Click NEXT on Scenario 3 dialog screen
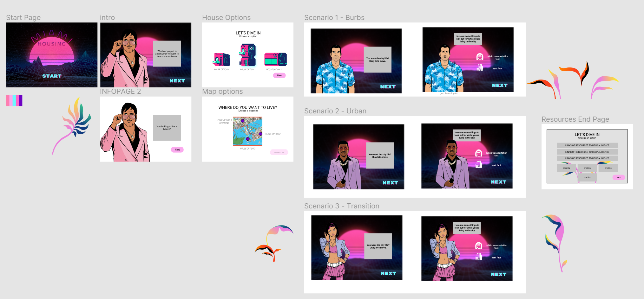This screenshot has height=299, width=644. coord(388,273)
